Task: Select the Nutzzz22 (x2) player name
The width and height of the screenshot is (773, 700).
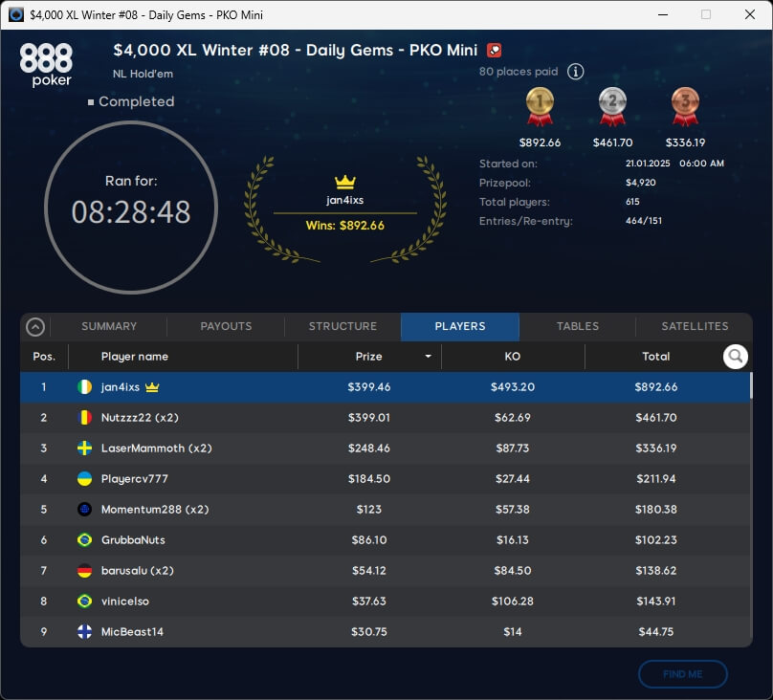Action: [140, 417]
